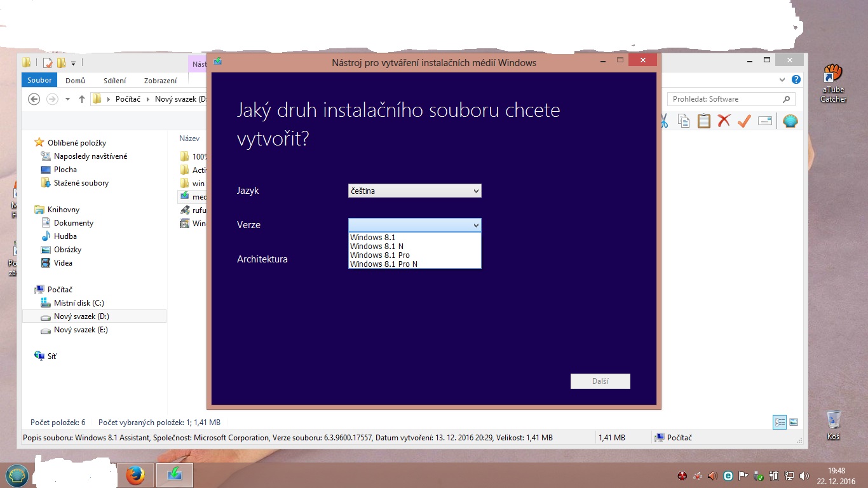
Task: Open the Videa library
Action: point(64,263)
